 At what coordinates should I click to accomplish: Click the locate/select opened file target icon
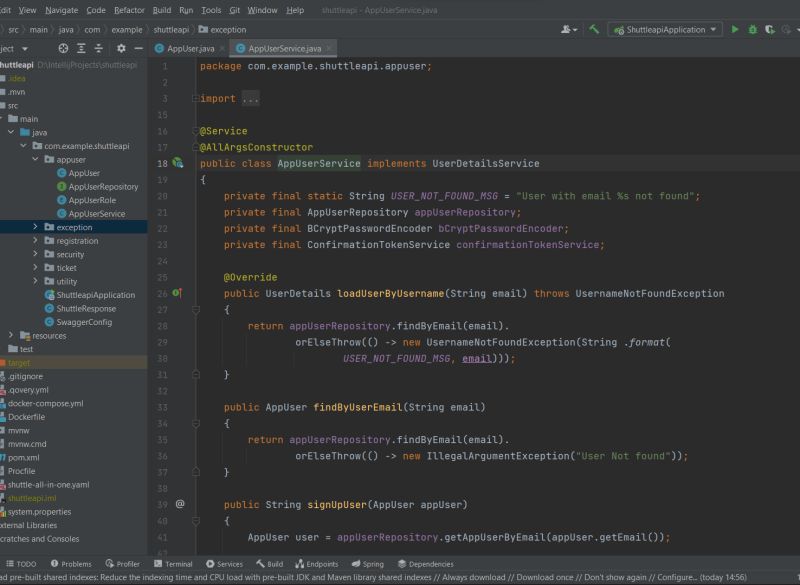pos(64,48)
